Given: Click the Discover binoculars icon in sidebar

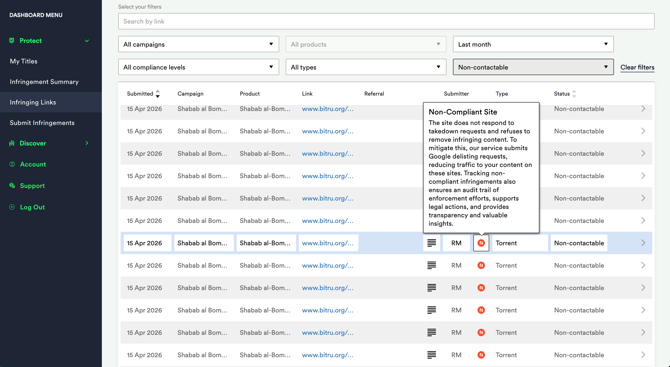Looking at the screenshot, I should 12,143.
